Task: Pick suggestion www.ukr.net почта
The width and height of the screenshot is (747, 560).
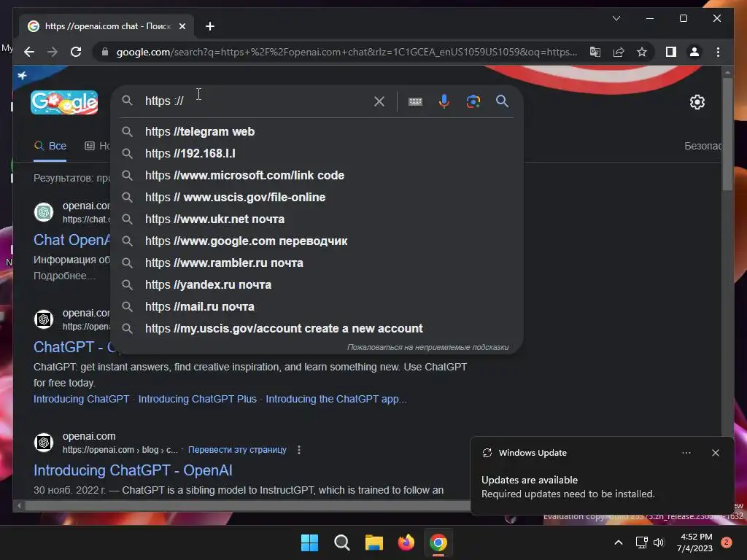Action: [x=317, y=219]
